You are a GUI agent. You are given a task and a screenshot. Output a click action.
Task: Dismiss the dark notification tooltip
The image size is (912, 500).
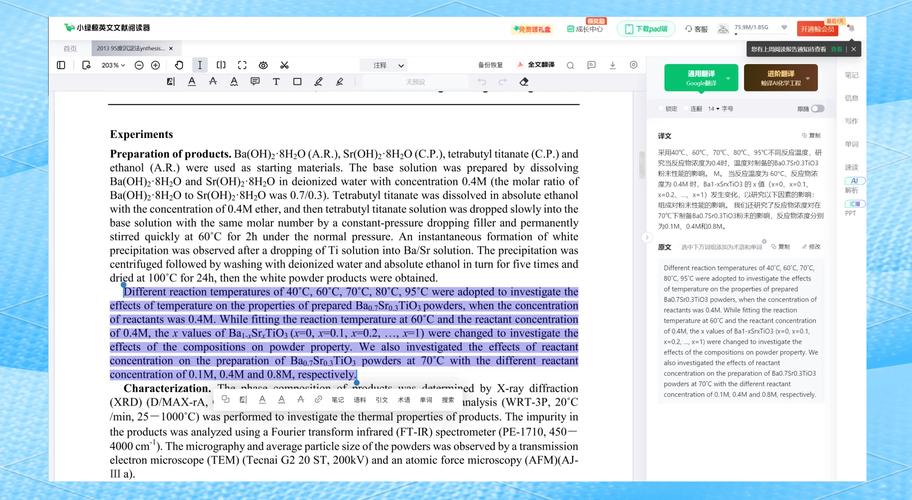point(851,48)
